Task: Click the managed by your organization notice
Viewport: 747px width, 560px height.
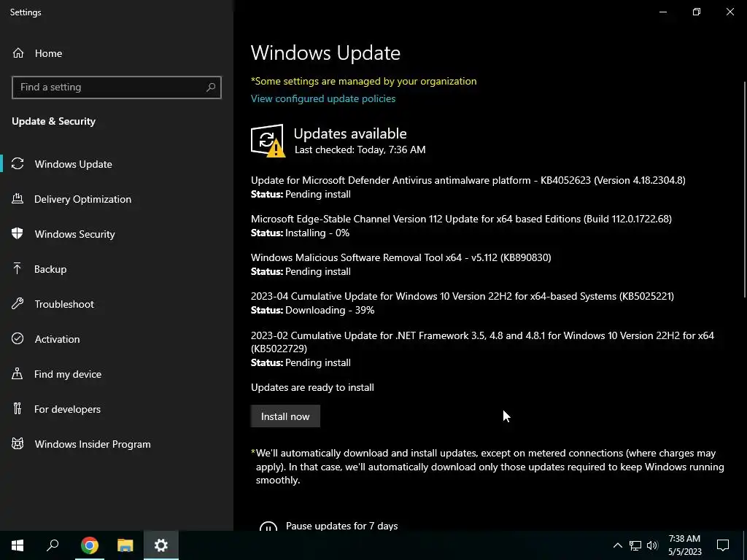Action: 363,81
